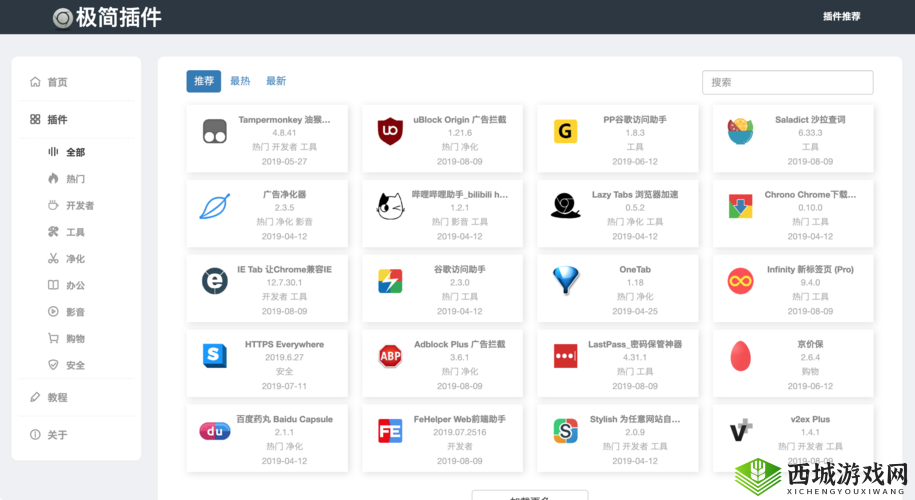This screenshot has width=915, height=500.
Task: Click the Infinity new tab icon
Action: (x=740, y=281)
